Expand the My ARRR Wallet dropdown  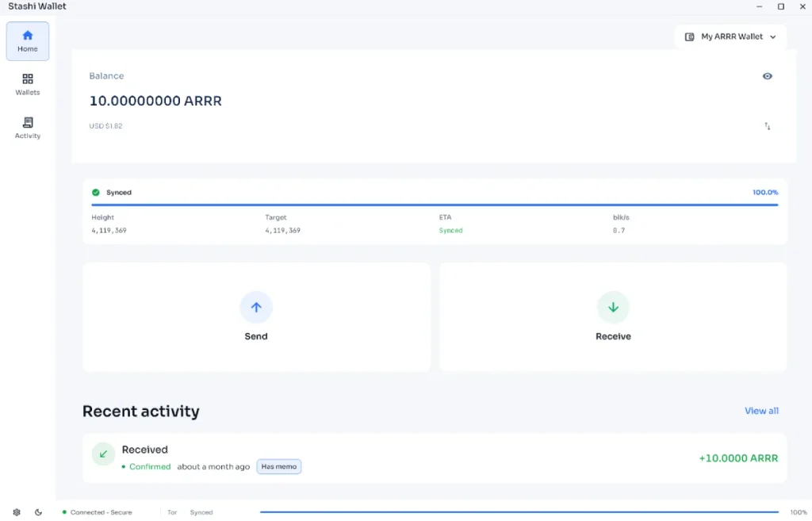pos(730,36)
